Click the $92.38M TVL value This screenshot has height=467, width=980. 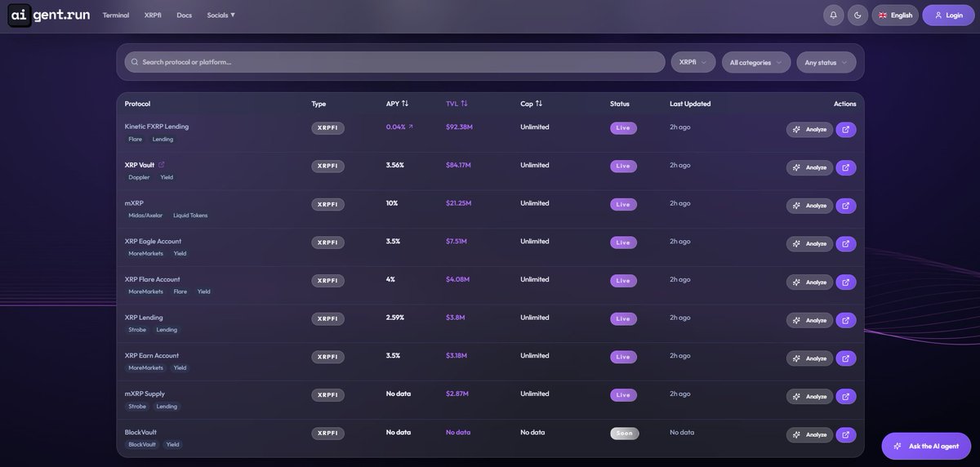(x=460, y=127)
